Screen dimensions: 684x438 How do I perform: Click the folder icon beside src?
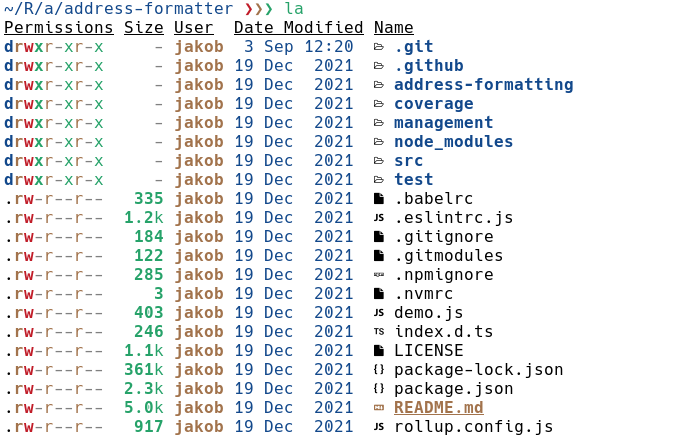click(379, 161)
